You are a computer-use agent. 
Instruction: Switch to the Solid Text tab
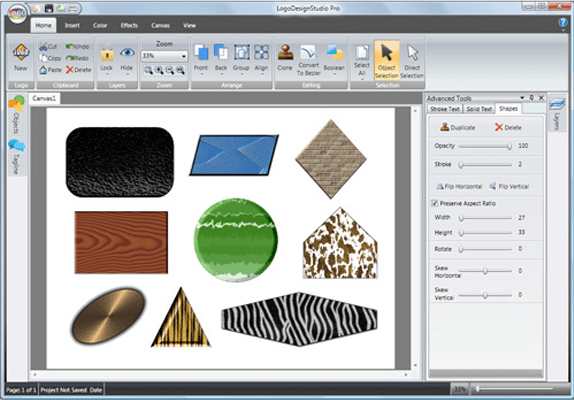pyautogui.click(x=479, y=109)
